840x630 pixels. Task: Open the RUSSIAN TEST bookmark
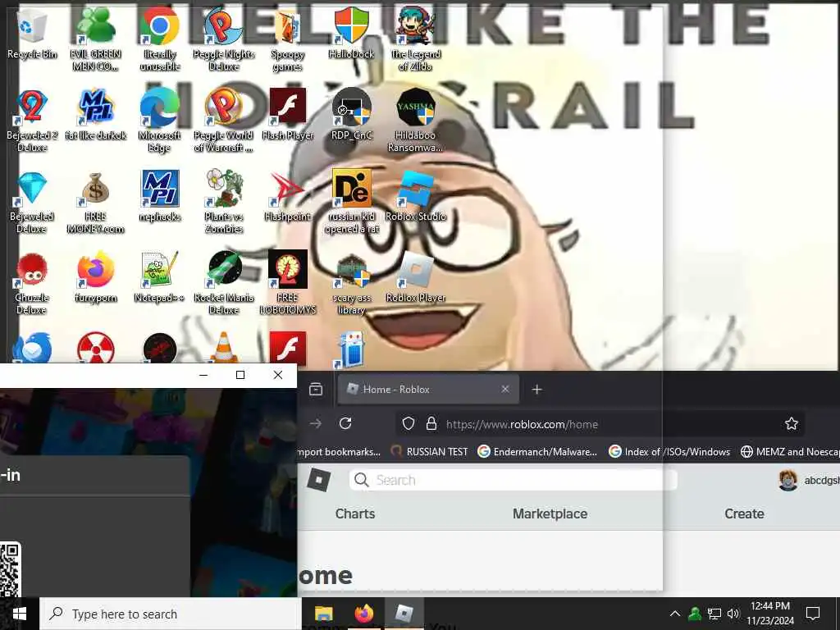click(430, 452)
